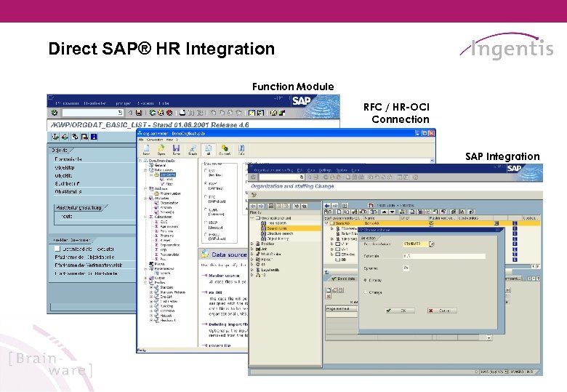Open System menu in SAP Integration window
The image size is (567, 392).
pyautogui.click(x=342, y=170)
